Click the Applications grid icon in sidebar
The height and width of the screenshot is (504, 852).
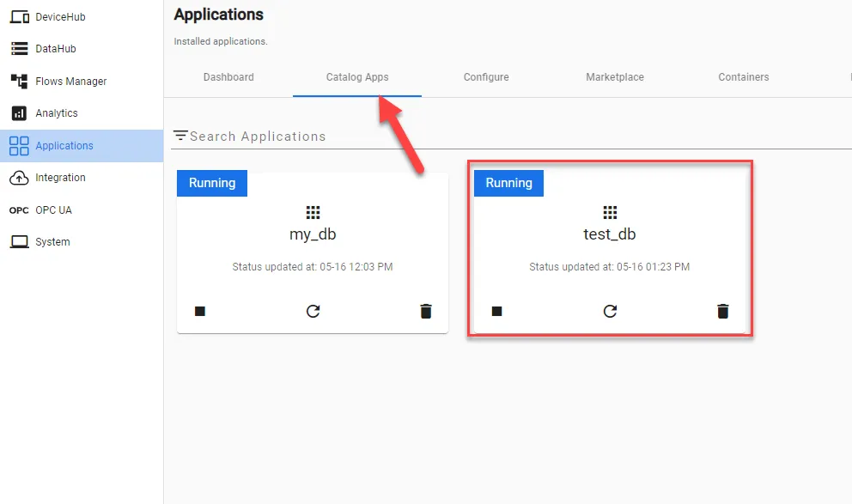point(19,146)
